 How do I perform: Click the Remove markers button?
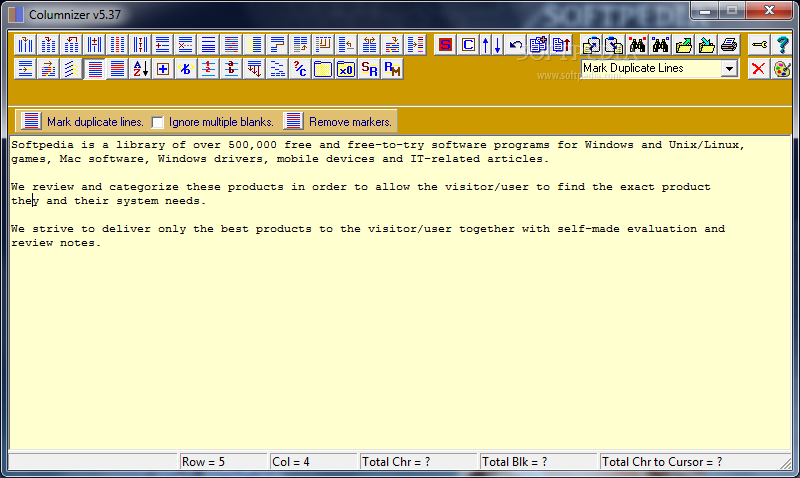293,121
